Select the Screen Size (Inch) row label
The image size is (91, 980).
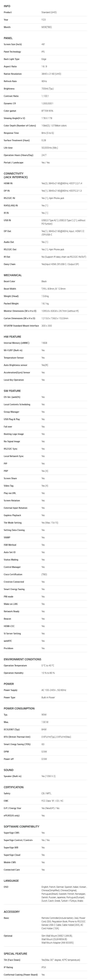(13, 44)
